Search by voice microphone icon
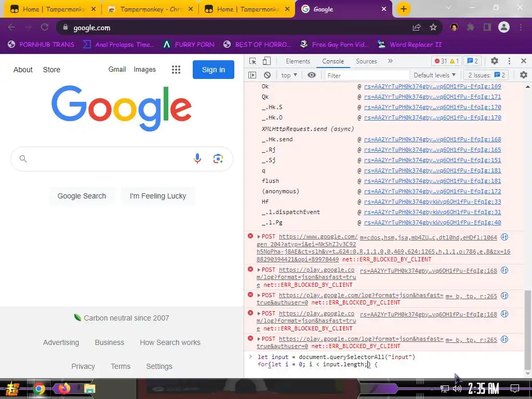Viewport: 532px width, 399px height. point(197,158)
